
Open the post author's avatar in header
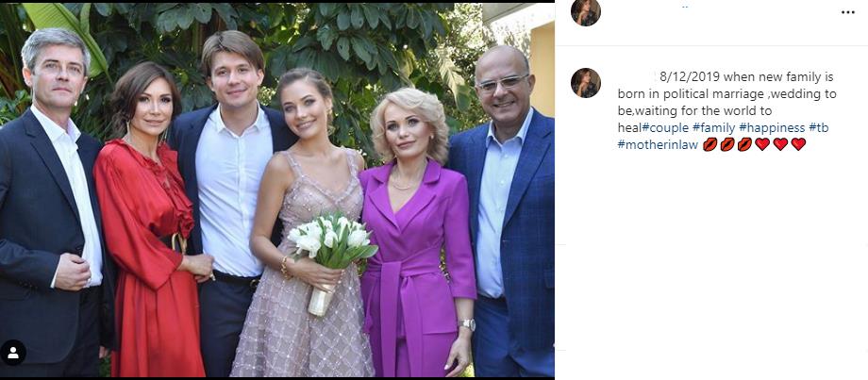coord(586,11)
